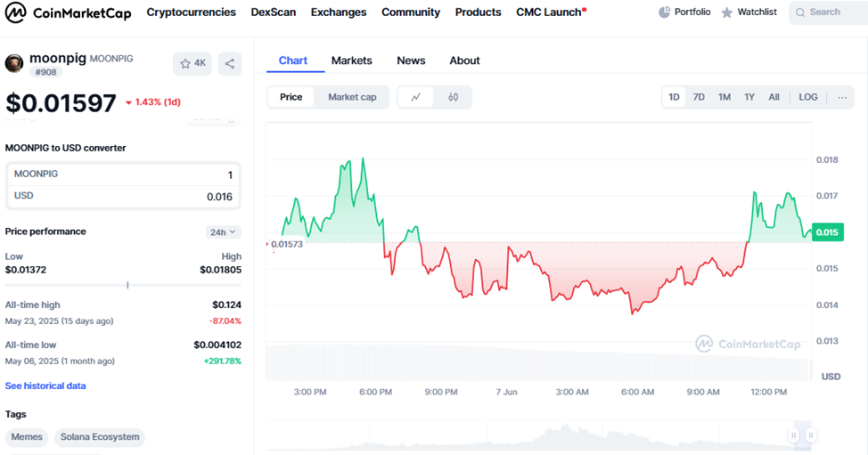Edit the MOONPIG amount field
Viewport: 868px width, 455px height.
[123, 175]
